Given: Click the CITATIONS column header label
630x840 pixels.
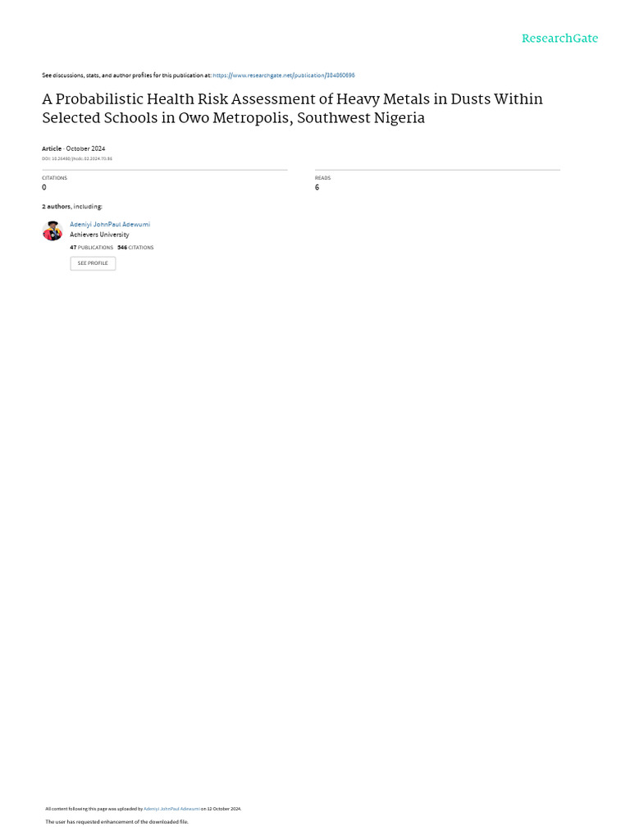Looking at the screenshot, I should [54, 178].
